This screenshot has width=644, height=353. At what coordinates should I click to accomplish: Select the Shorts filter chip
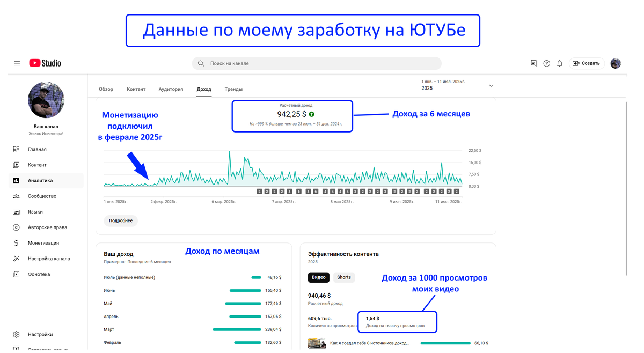344,277
